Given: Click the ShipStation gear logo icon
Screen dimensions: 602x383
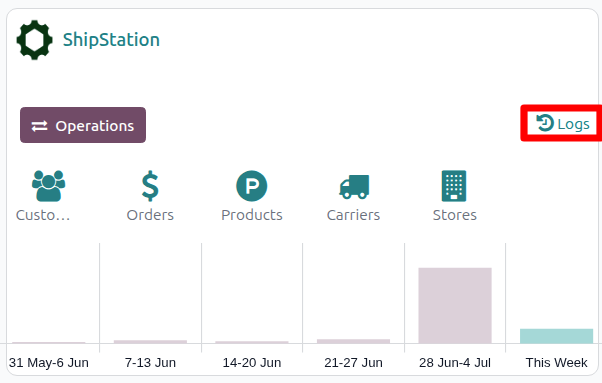Looking at the screenshot, I should pos(35,40).
